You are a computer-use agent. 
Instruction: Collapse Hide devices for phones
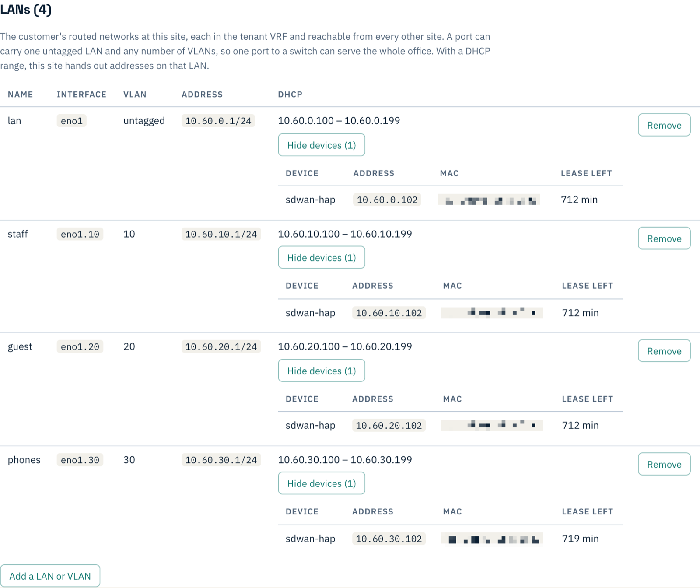point(322,483)
